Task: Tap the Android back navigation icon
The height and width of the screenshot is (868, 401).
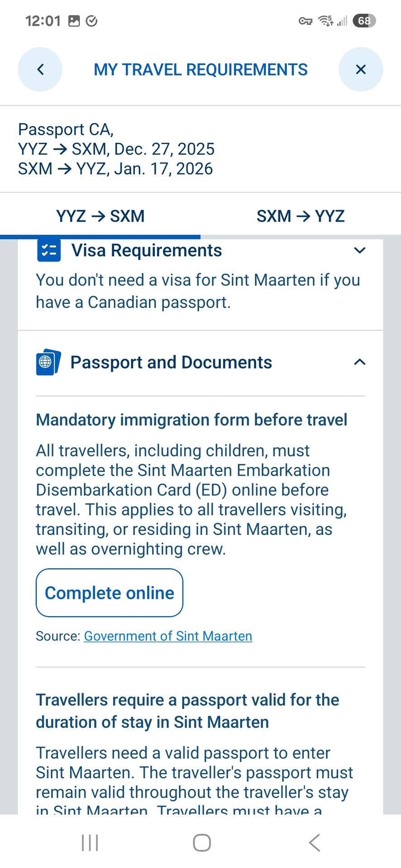Action: (315, 843)
